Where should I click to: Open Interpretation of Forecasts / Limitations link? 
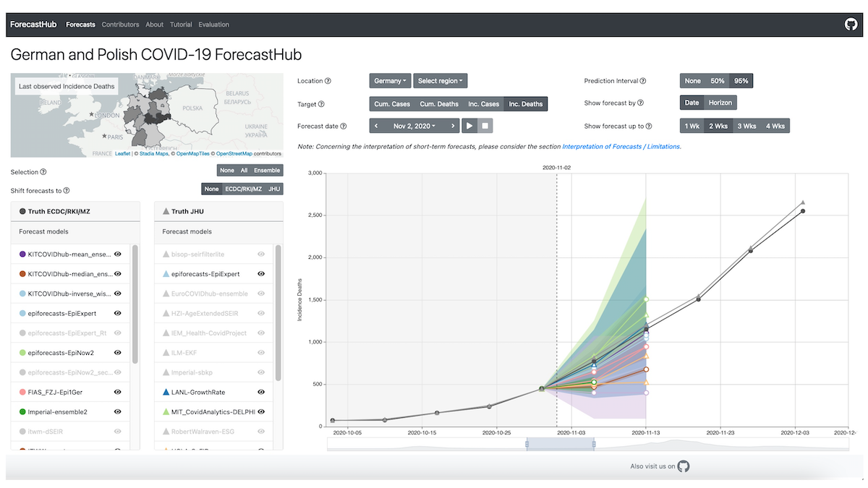621,146
